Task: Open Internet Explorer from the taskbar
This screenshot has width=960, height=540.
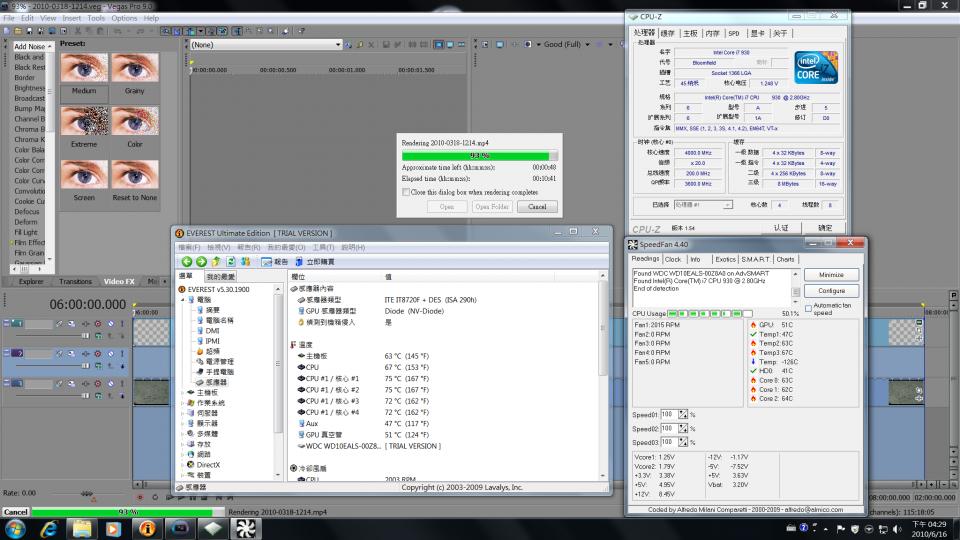Action: pyautogui.click(x=47, y=527)
